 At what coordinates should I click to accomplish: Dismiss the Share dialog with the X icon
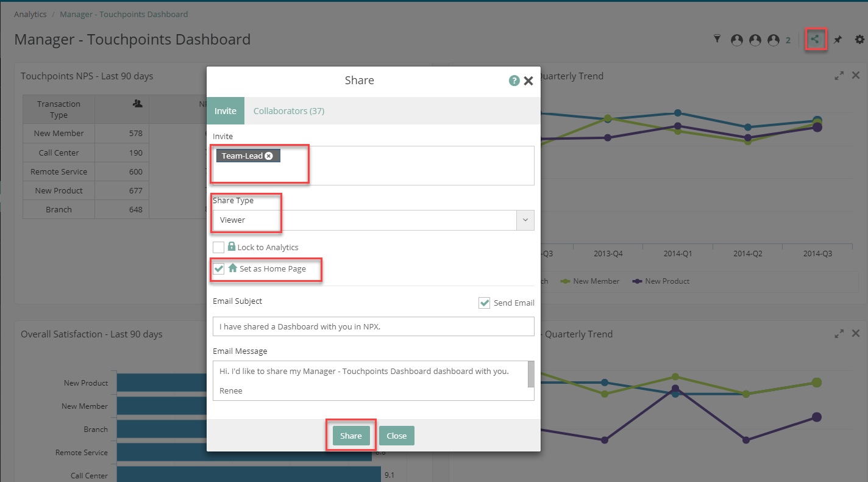528,81
